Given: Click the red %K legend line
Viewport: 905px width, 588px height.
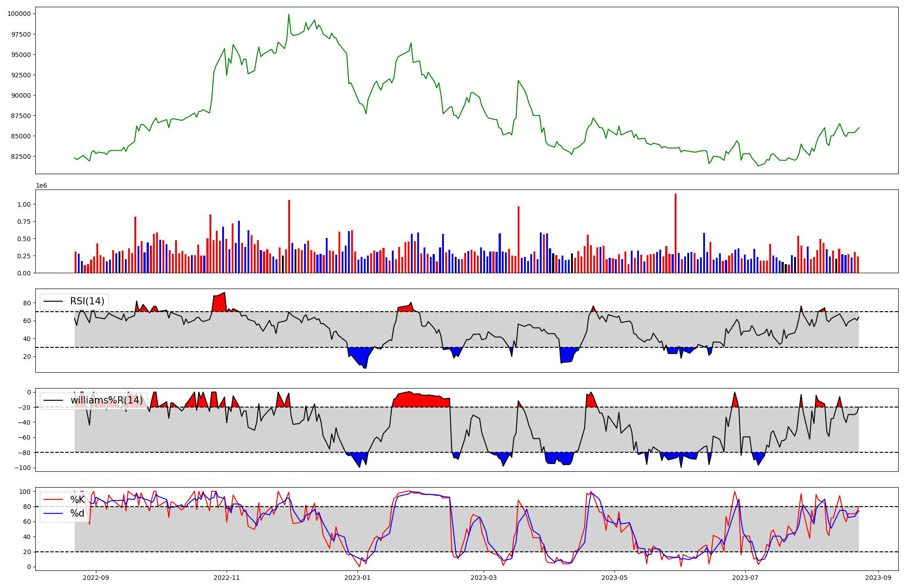Looking at the screenshot, I should [53, 499].
